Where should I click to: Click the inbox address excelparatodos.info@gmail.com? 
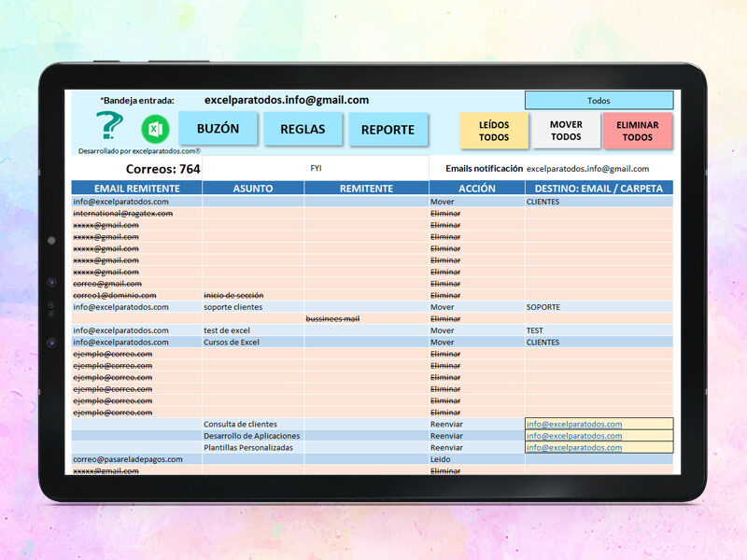coord(287,100)
